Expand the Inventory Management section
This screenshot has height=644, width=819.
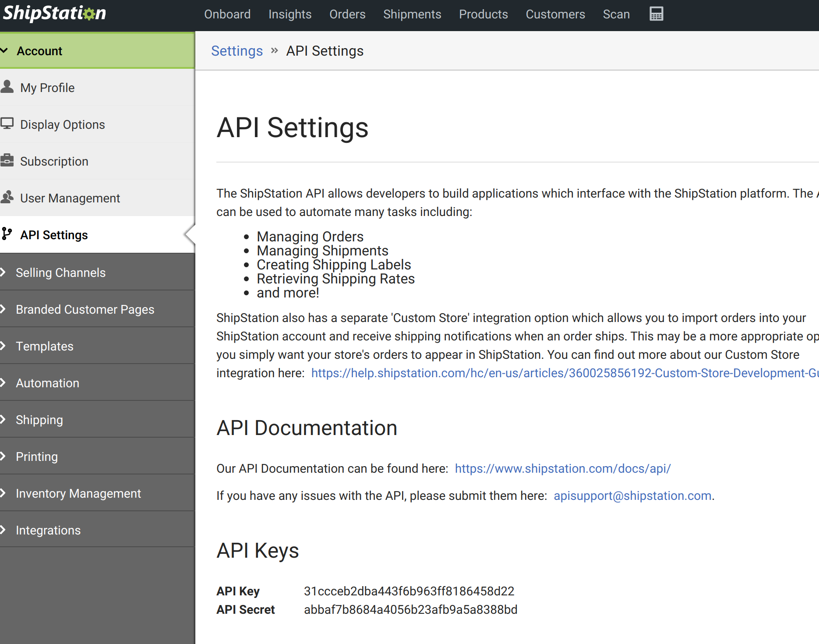point(97,493)
